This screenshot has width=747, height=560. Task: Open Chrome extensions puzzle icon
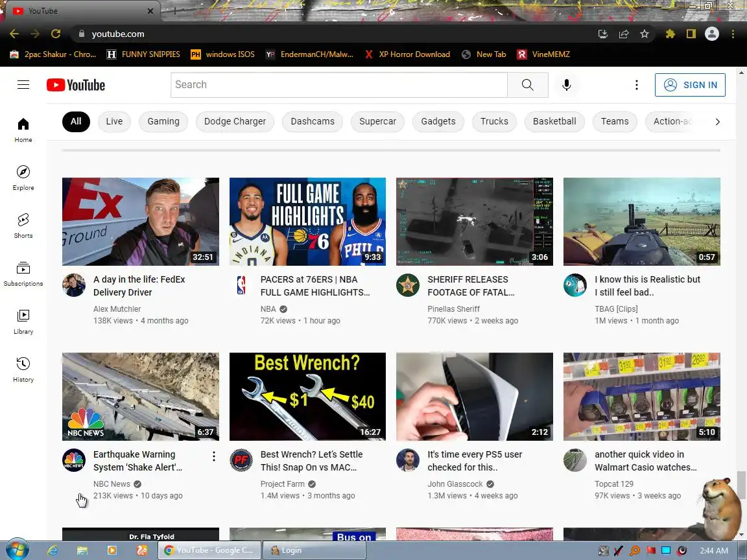(x=670, y=34)
